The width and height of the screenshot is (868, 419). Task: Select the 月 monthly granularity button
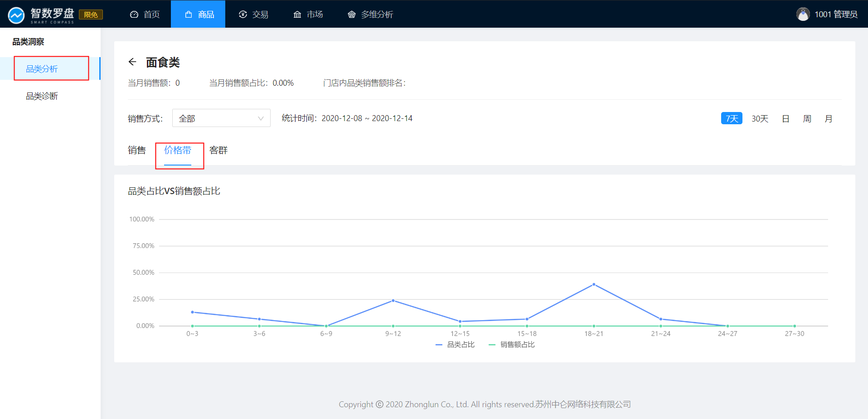(x=829, y=119)
